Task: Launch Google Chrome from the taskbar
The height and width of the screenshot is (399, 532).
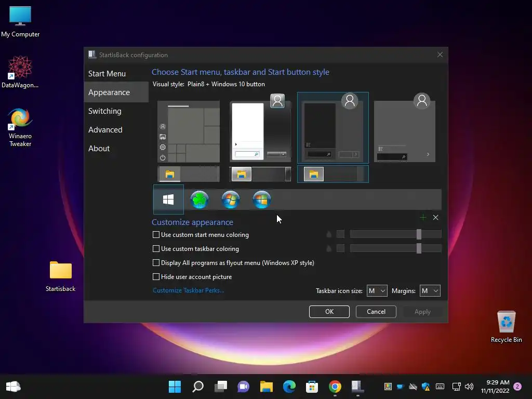Action: pyautogui.click(x=335, y=387)
